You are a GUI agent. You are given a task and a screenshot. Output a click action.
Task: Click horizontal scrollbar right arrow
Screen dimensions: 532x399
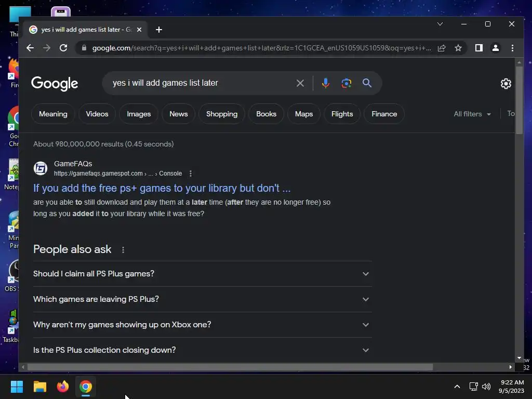click(511, 367)
